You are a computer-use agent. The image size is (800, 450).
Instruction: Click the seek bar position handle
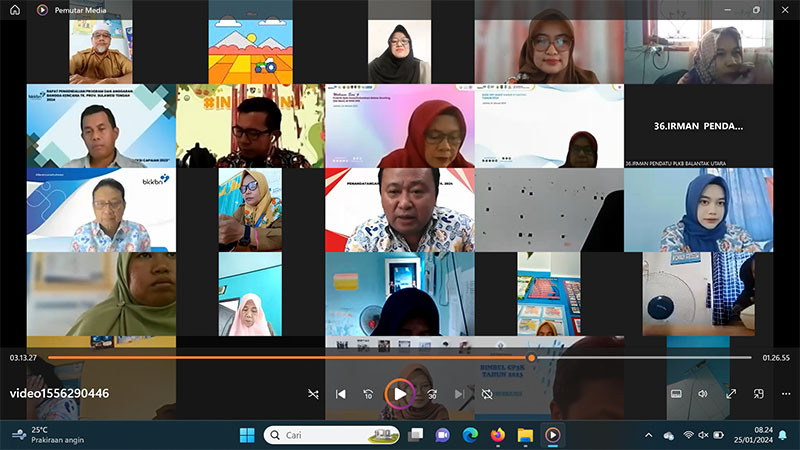(531, 357)
